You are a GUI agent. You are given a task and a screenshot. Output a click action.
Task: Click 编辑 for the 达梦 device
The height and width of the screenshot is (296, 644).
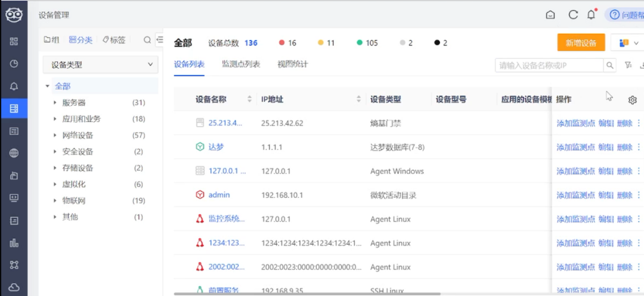pos(606,147)
